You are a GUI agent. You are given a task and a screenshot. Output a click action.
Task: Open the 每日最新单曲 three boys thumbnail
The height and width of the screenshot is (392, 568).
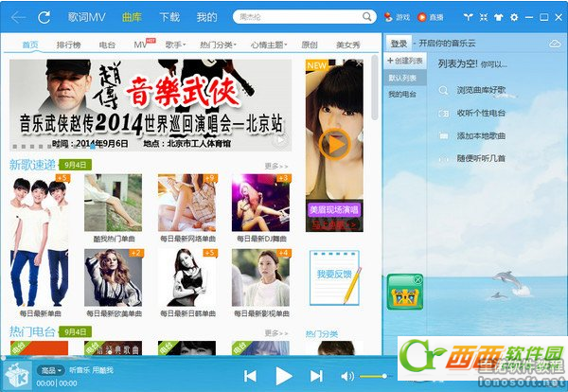tap(40, 241)
